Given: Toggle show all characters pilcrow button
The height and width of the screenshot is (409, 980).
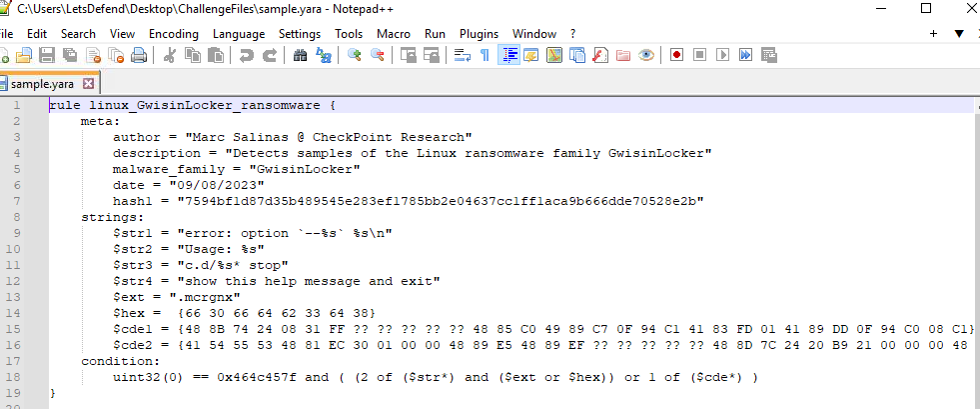Looking at the screenshot, I should pos(485,56).
